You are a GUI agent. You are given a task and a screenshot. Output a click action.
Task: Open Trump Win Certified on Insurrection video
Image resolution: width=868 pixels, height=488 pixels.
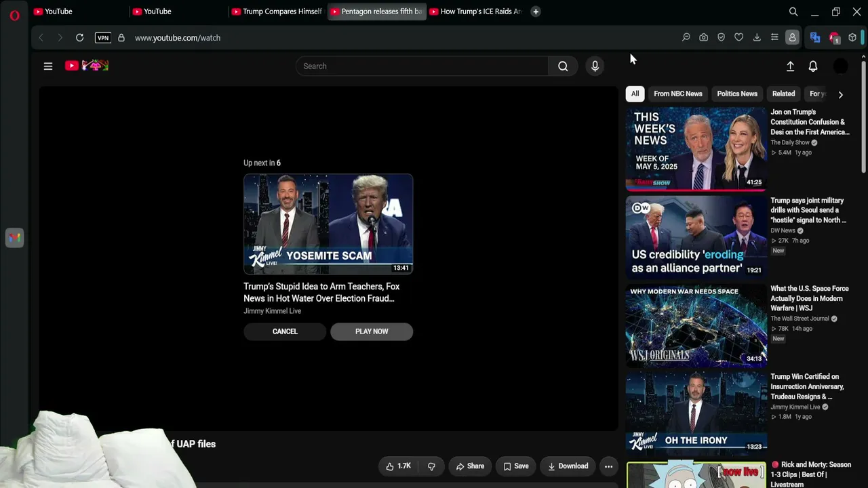[807, 386]
